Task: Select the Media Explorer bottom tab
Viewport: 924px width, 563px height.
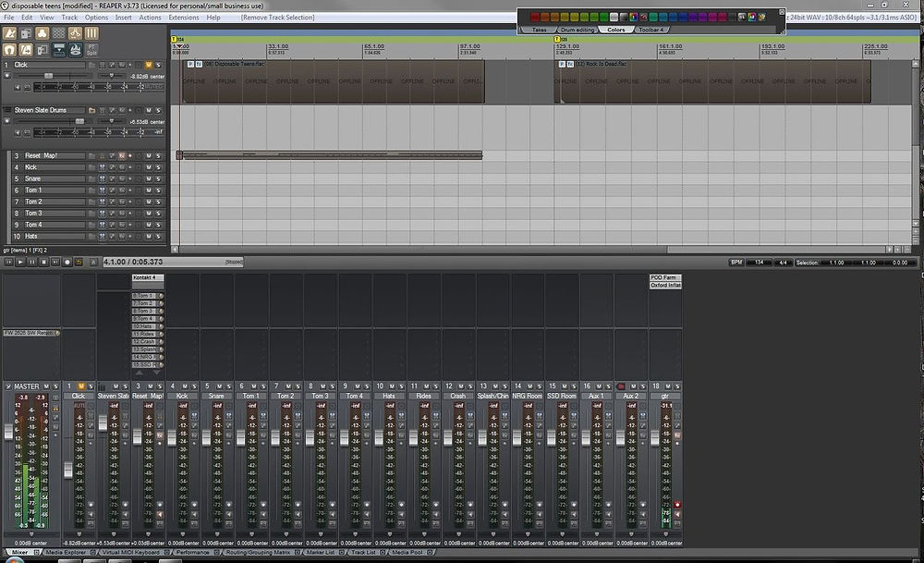Action: [66, 553]
